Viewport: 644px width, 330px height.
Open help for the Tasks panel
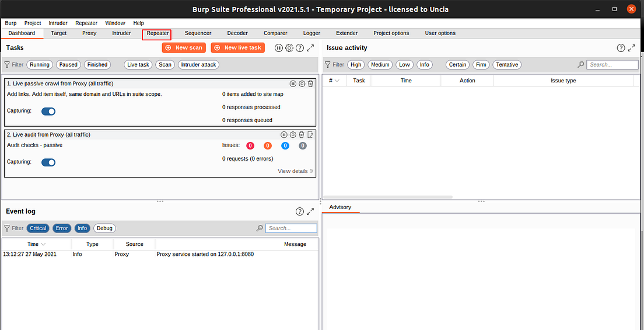coord(300,48)
